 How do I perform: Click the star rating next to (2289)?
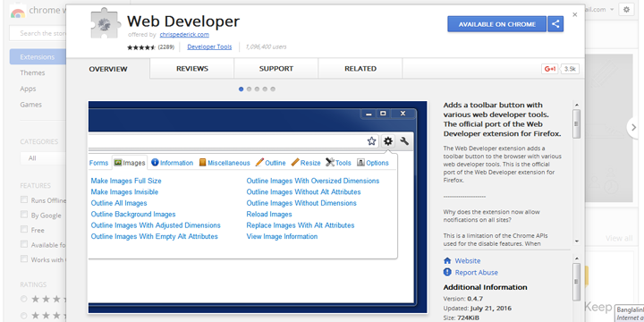pyautogui.click(x=141, y=47)
